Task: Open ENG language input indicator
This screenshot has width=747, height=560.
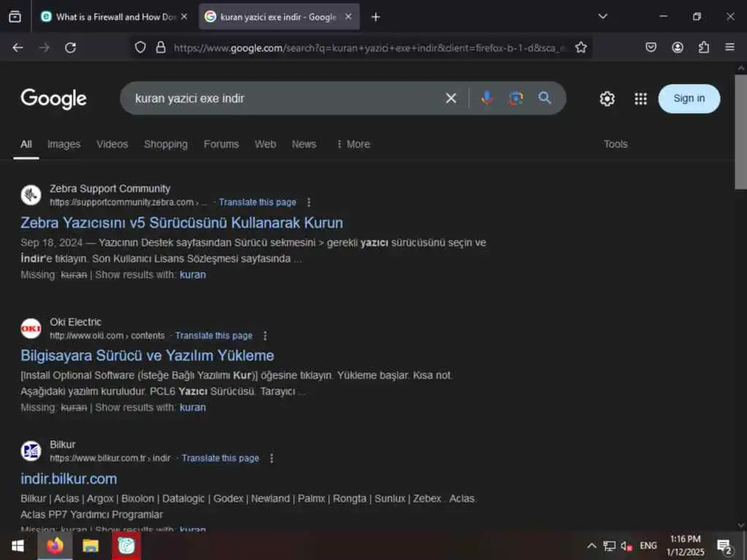Action: tap(649, 545)
